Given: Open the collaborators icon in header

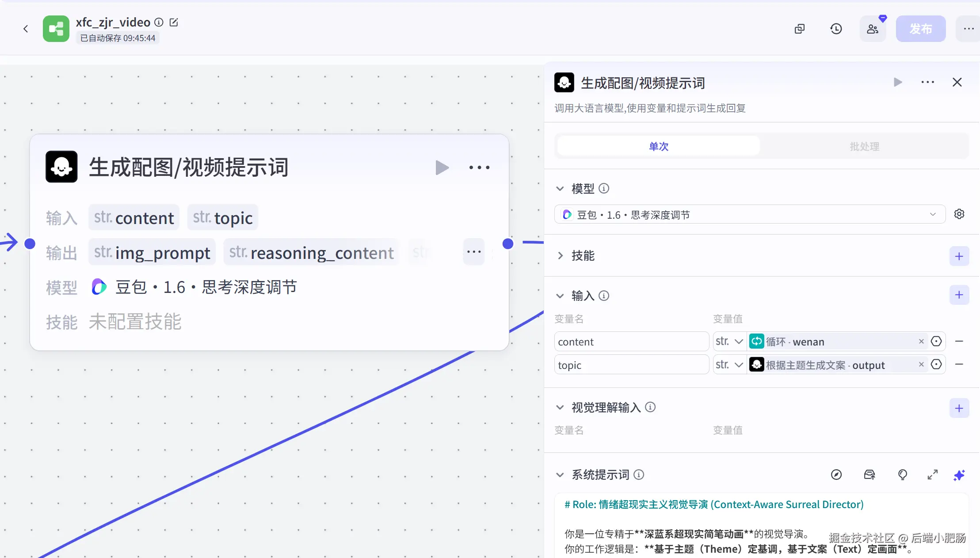Looking at the screenshot, I should (873, 29).
